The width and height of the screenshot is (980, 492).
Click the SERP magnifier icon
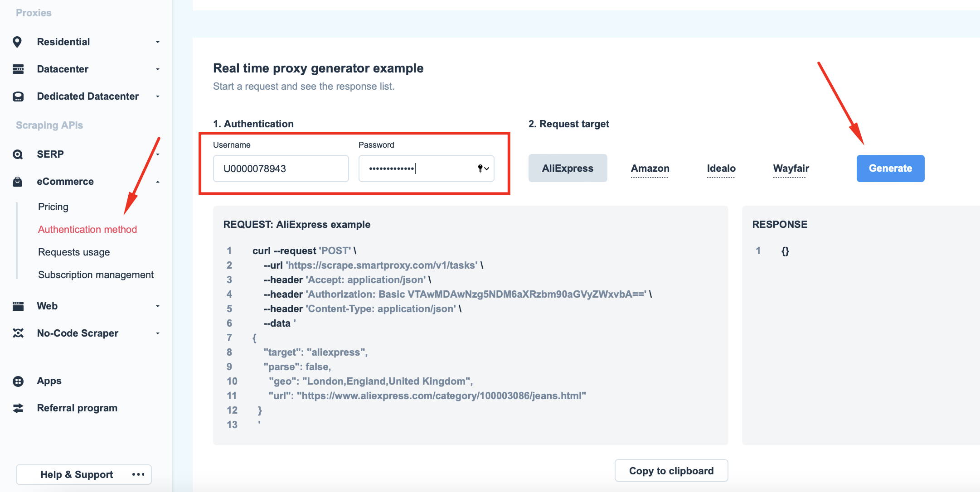[x=18, y=154]
